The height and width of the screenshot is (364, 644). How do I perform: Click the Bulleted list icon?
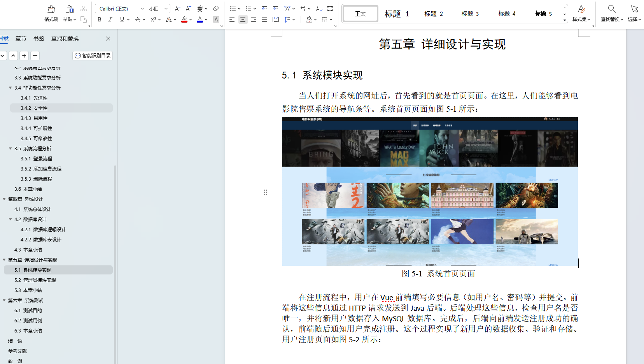(233, 9)
